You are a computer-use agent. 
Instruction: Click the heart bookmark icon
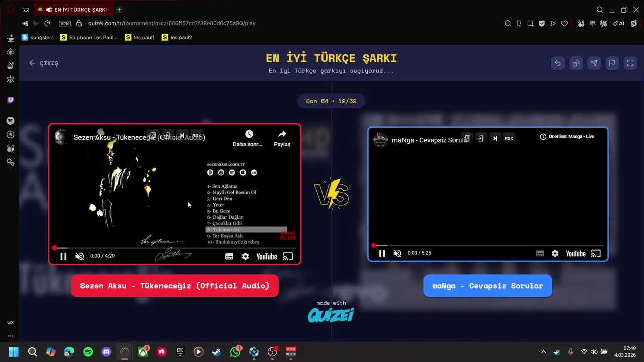565,23
